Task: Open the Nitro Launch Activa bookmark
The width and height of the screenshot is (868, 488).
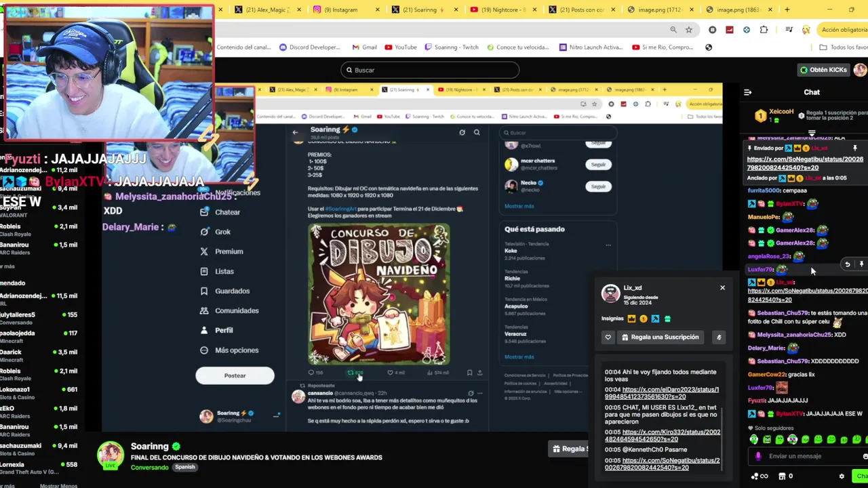Action: (x=591, y=47)
